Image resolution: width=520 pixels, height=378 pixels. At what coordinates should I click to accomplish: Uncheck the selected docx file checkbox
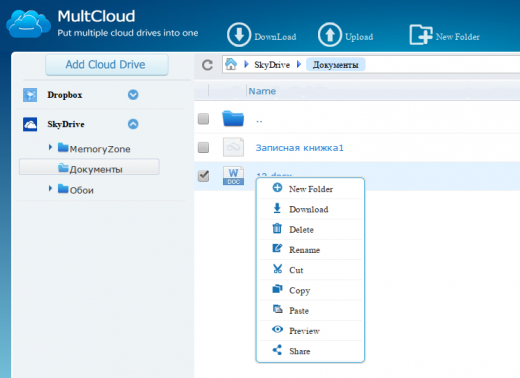point(203,176)
